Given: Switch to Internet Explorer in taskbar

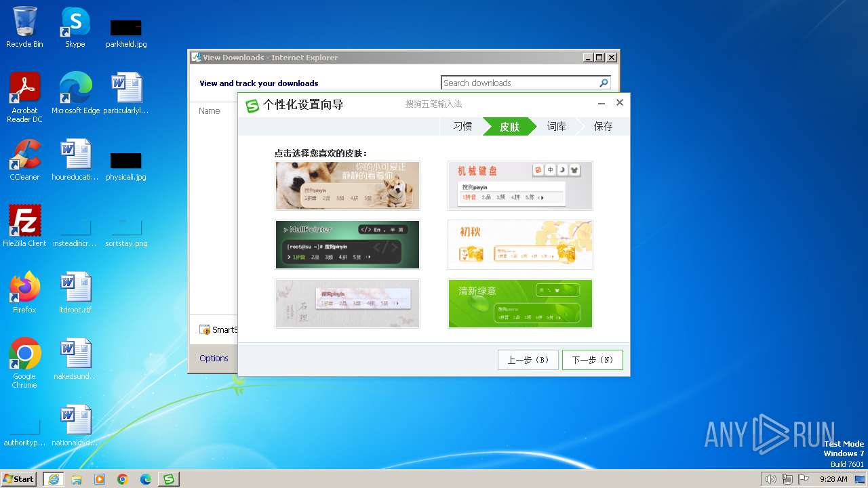Looking at the screenshot, I should pos(54,479).
